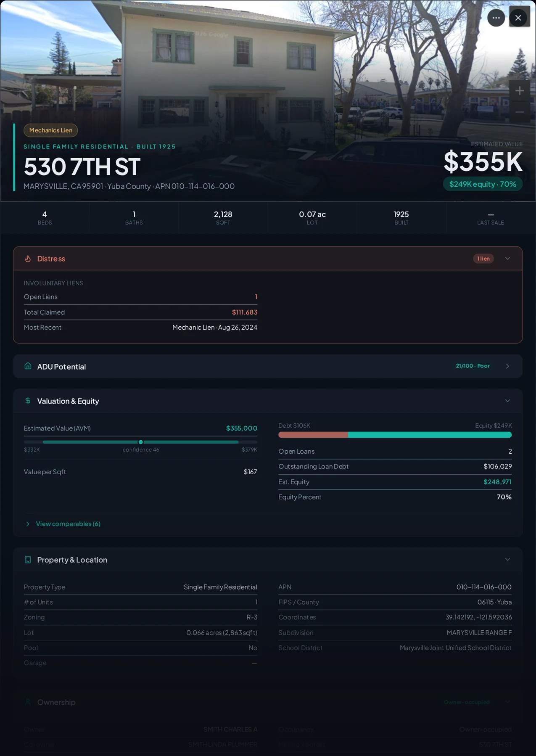Expand the View comparables chevron
Screen dimensions: 536x756
pyautogui.click(x=28, y=524)
